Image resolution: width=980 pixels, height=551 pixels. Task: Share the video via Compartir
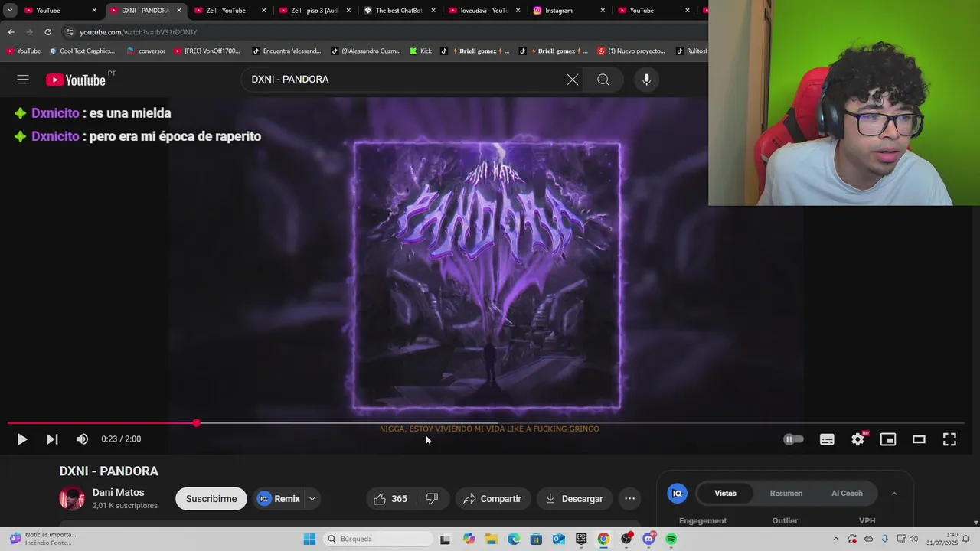[x=492, y=499]
